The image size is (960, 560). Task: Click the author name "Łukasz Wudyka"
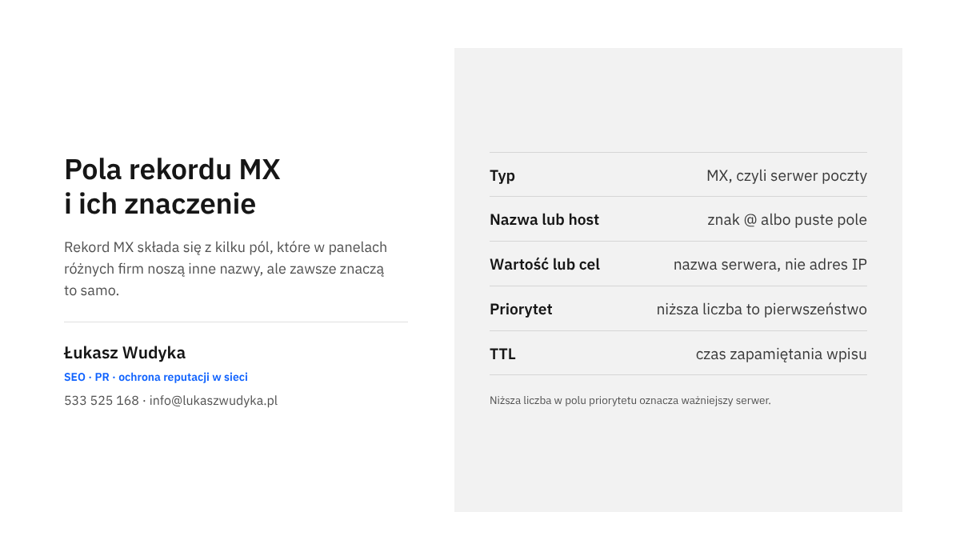pyautogui.click(x=125, y=353)
